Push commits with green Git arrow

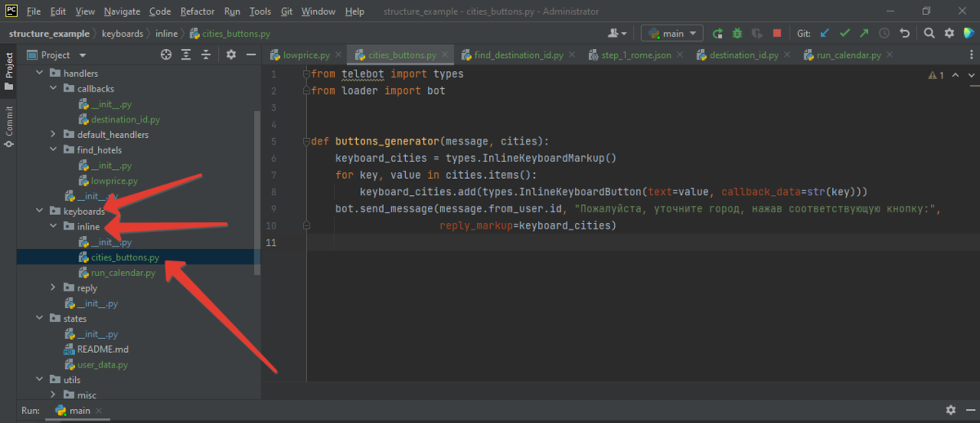tap(864, 33)
